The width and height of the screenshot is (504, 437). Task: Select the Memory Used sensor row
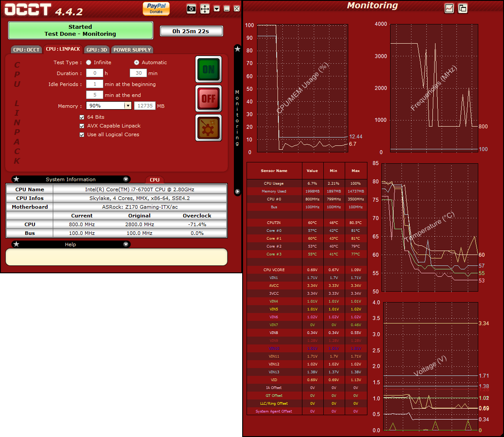307,191
